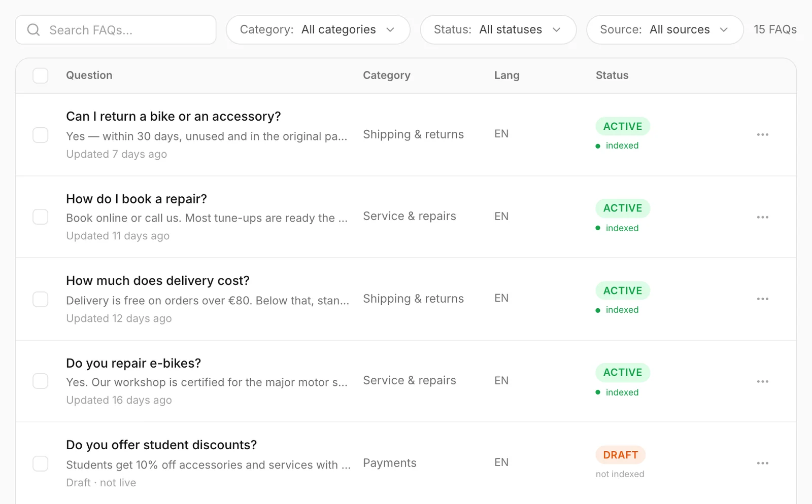Open more options for 'How much does delivery cost?' row
This screenshot has height=504, width=812.
click(x=762, y=299)
